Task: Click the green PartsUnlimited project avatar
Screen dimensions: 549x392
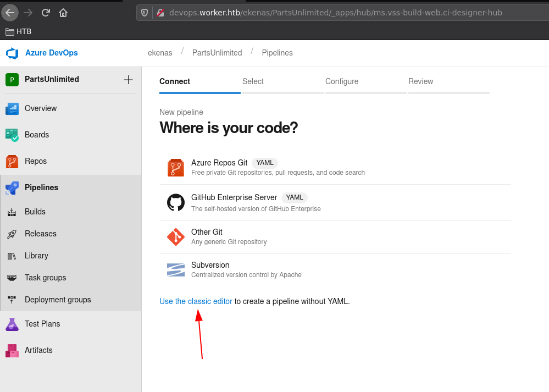Action: 12,80
